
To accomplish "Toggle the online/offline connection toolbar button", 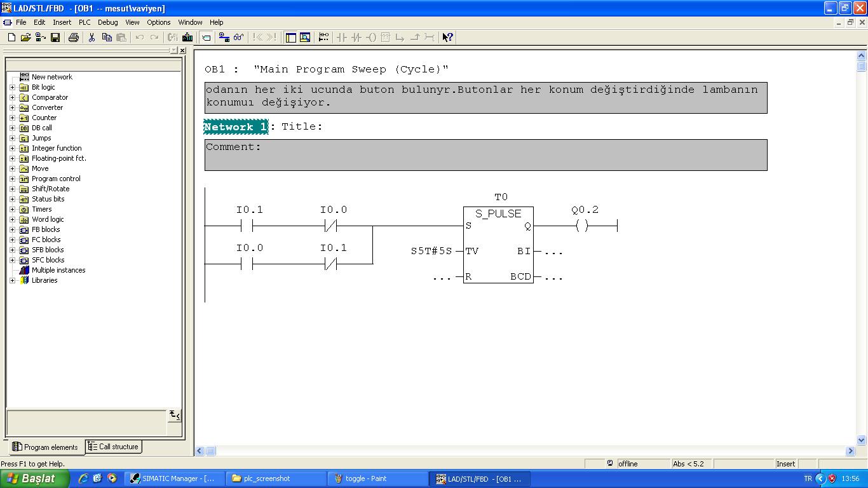I will pos(224,37).
